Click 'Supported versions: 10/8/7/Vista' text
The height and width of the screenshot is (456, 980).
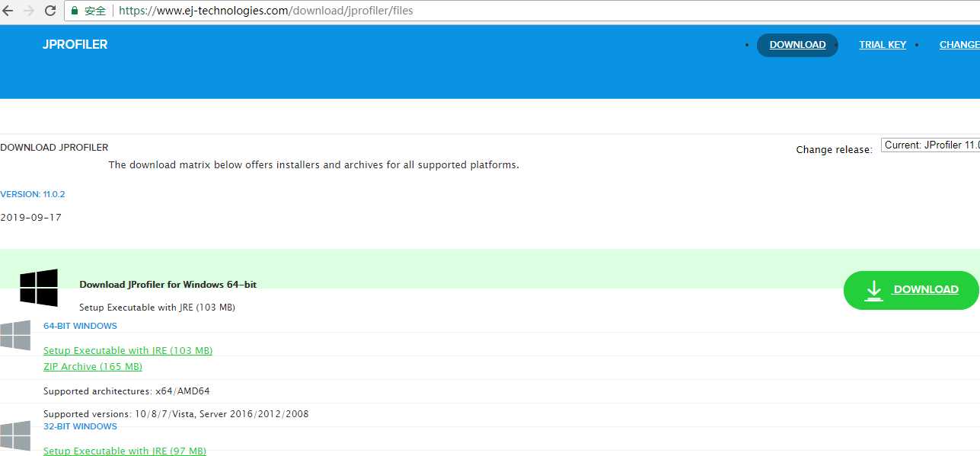click(x=176, y=414)
